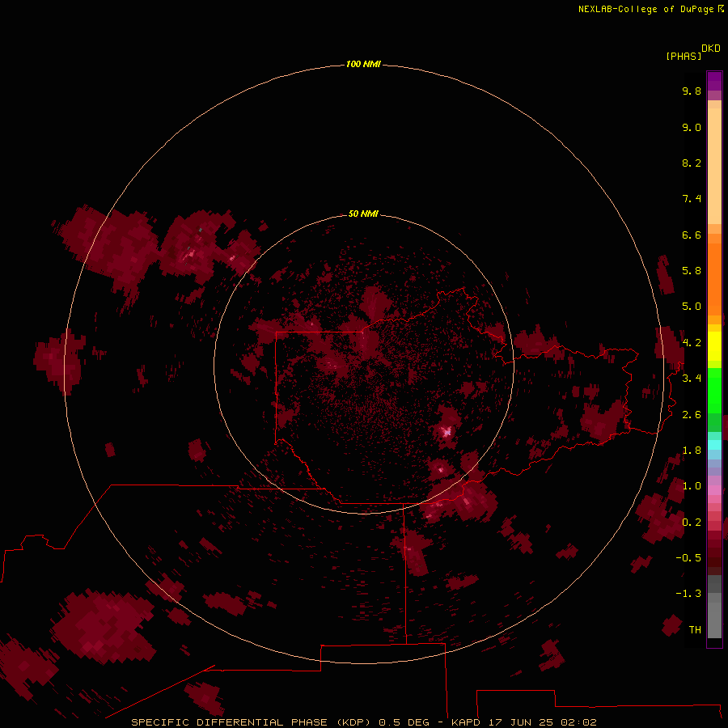Click the 9.0 value on color scale
The image size is (728, 728).
pyautogui.click(x=692, y=127)
